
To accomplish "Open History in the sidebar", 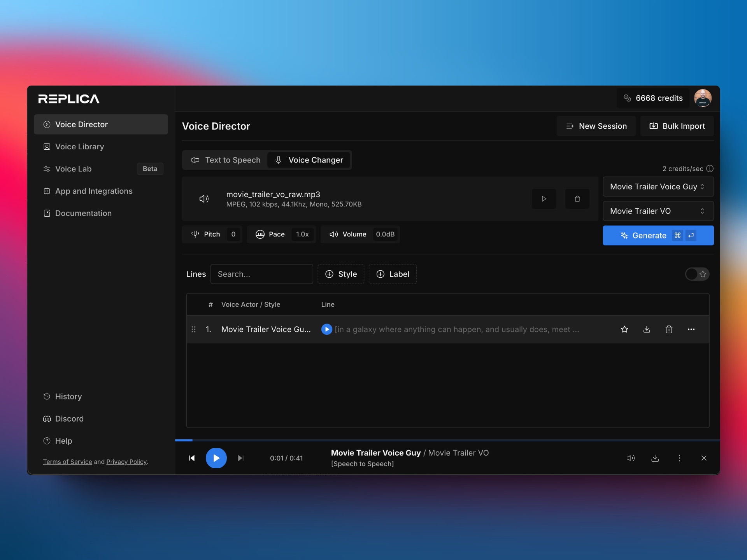I will [101, 396].
